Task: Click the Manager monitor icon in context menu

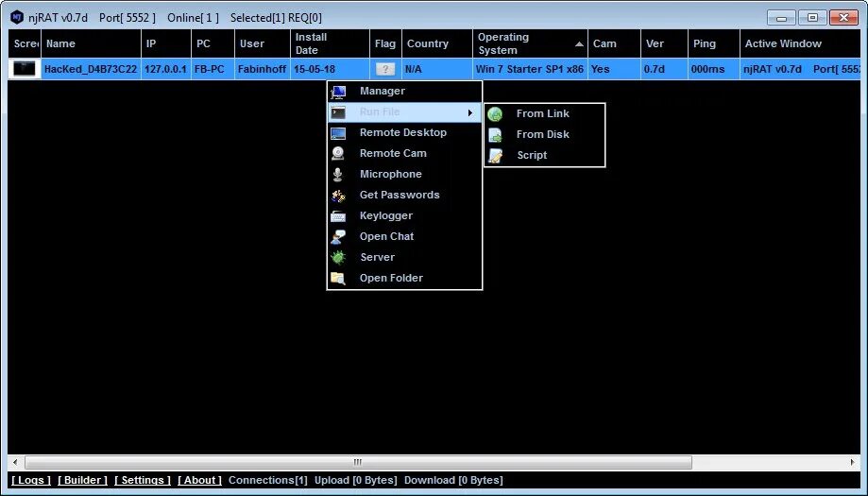Action: pos(338,92)
